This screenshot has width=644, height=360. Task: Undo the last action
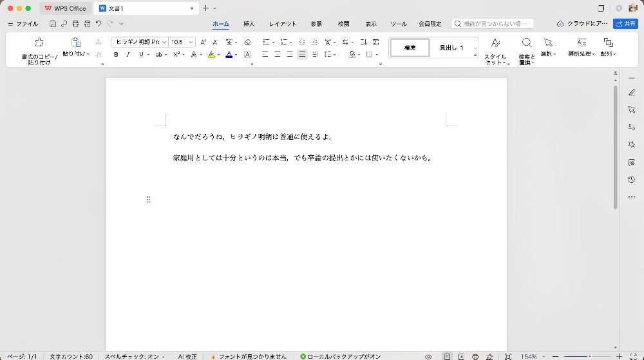[99, 24]
